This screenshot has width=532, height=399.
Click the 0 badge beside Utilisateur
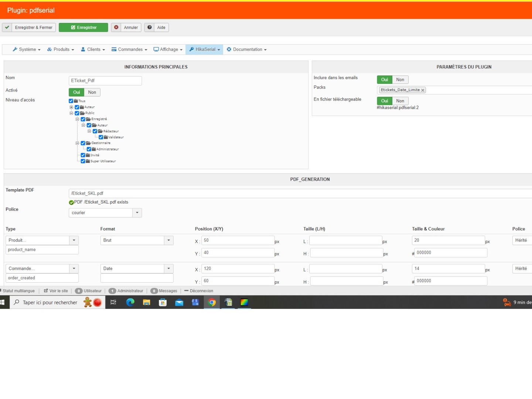coord(79,291)
